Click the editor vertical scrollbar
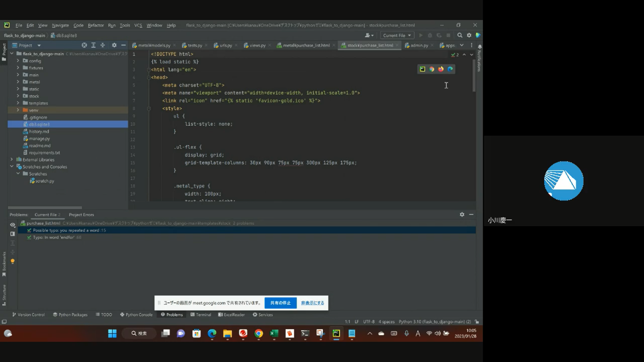 click(x=474, y=75)
